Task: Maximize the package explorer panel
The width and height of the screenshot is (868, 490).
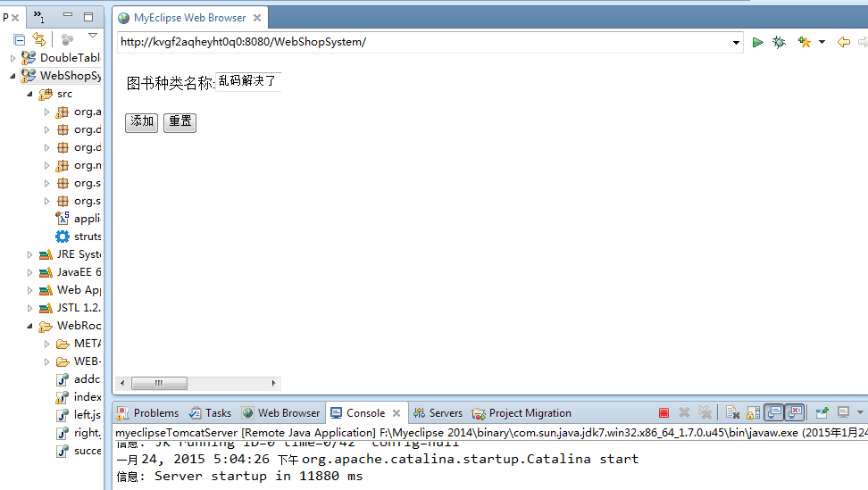Action: point(88,17)
